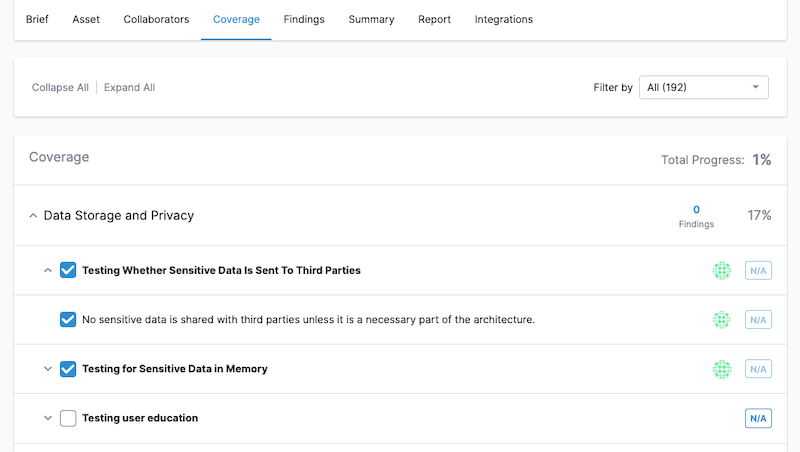Click N/A badge on Third Parties test row
The image size is (800, 452).
[758, 270]
